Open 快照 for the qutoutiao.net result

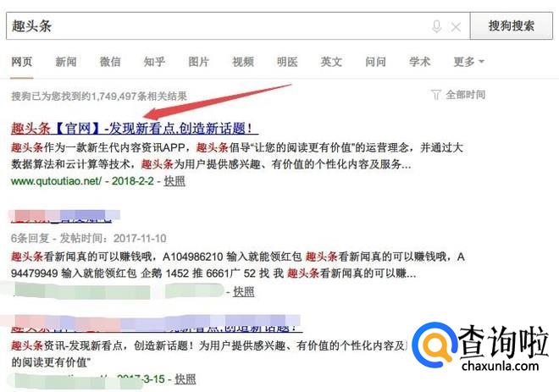coord(174,181)
